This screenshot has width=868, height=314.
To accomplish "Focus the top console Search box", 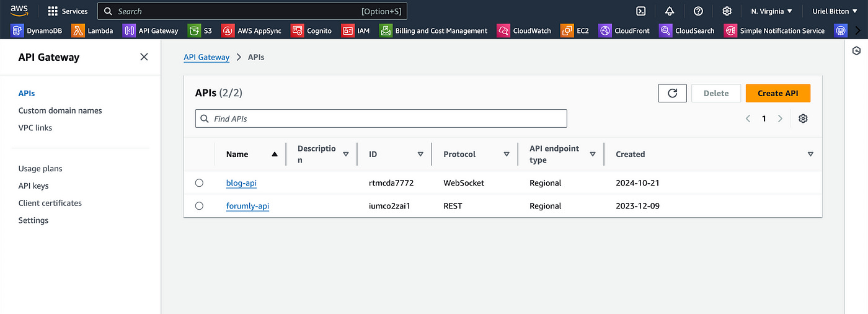I will pos(252,11).
